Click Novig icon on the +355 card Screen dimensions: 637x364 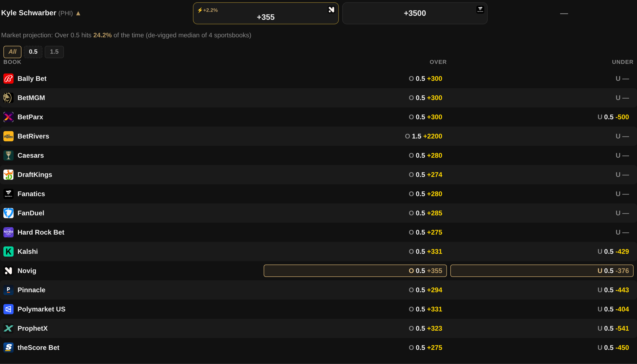point(331,10)
